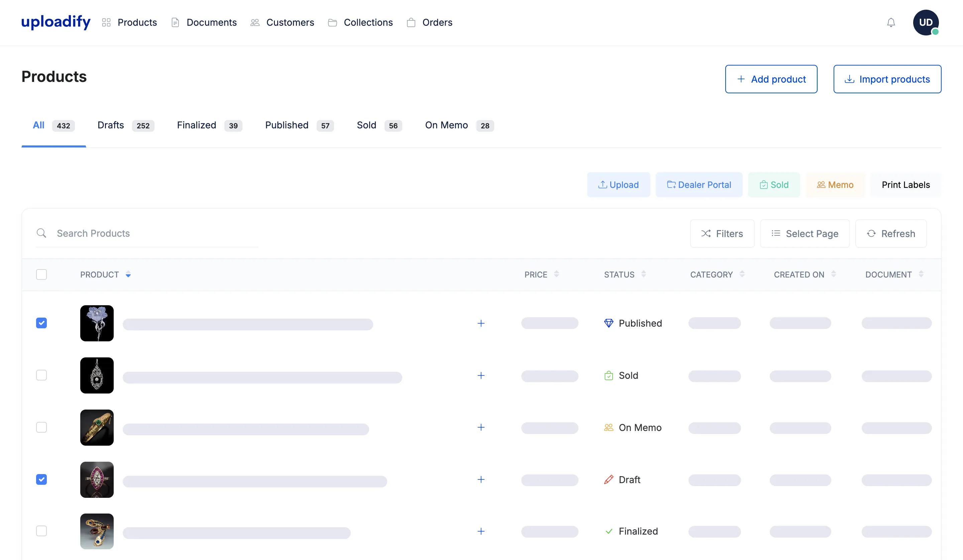Refresh the product list

coord(891,233)
